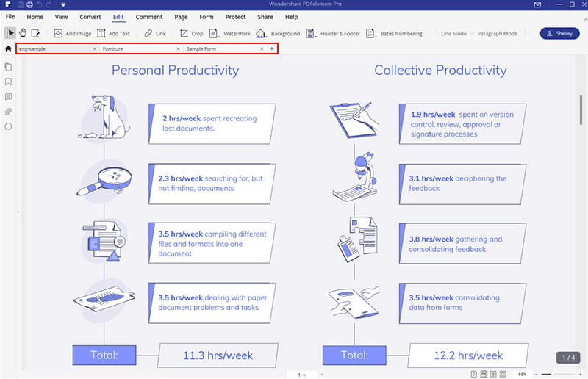Open the Convert ribbon tab
The height and width of the screenshot is (379, 588).
(90, 16)
